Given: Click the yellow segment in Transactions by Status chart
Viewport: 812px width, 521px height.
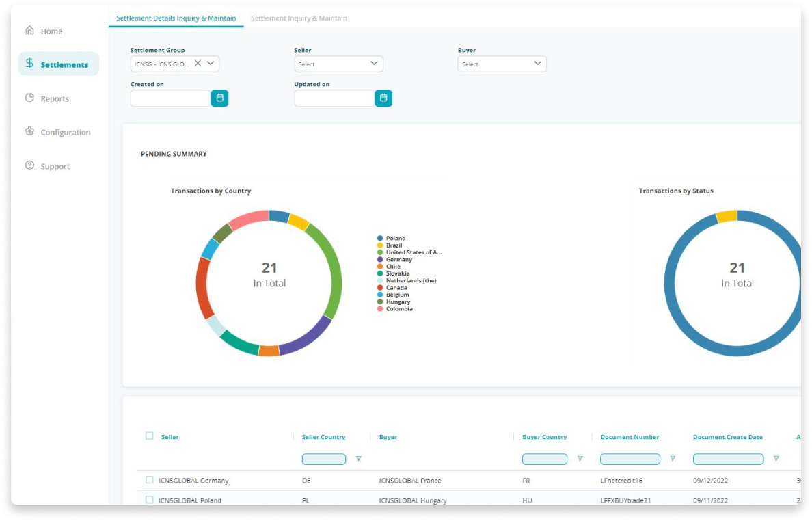Looking at the screenshot, I should 727,217.
